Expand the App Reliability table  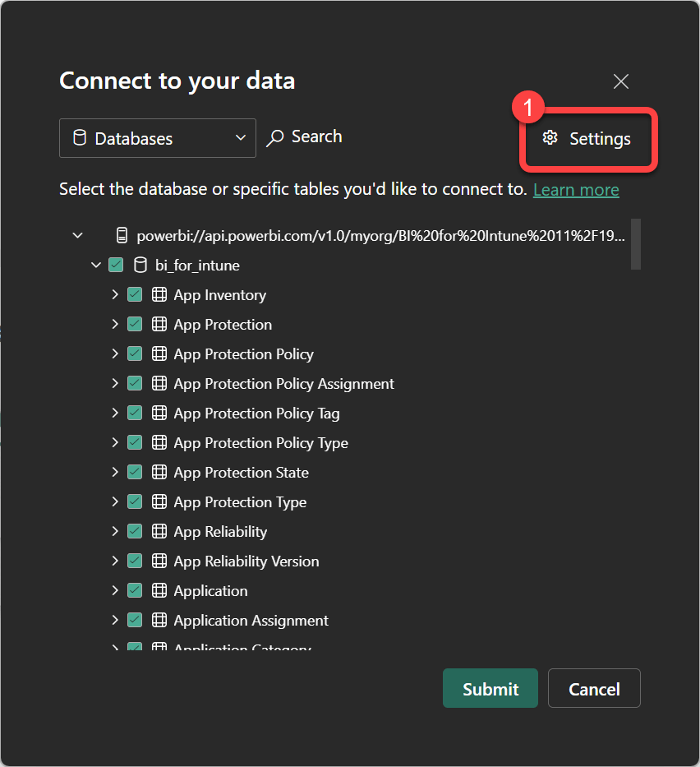[x=115, y=531]
